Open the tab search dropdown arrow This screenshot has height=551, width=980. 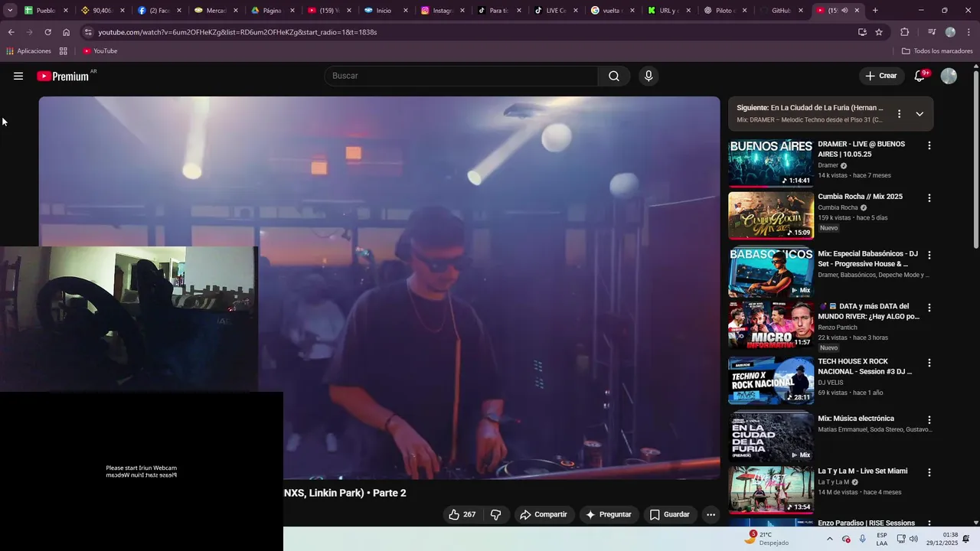click(x=10, y=11)
